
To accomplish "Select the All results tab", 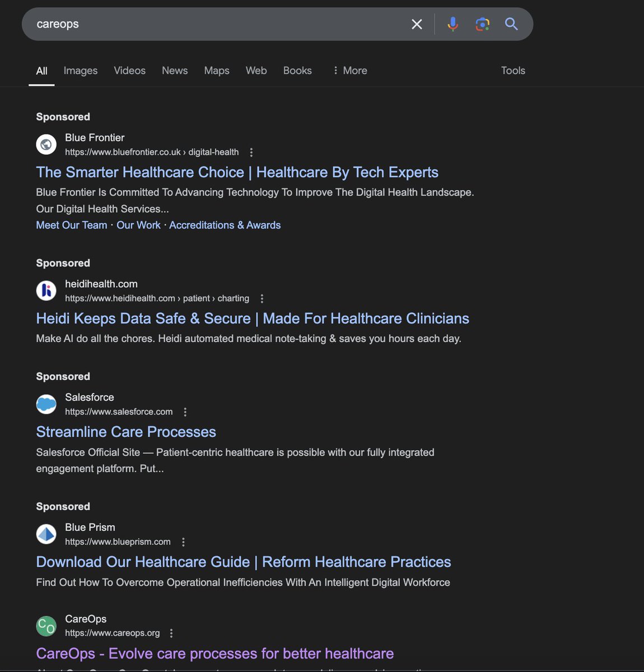I will (x=41, y=71).
